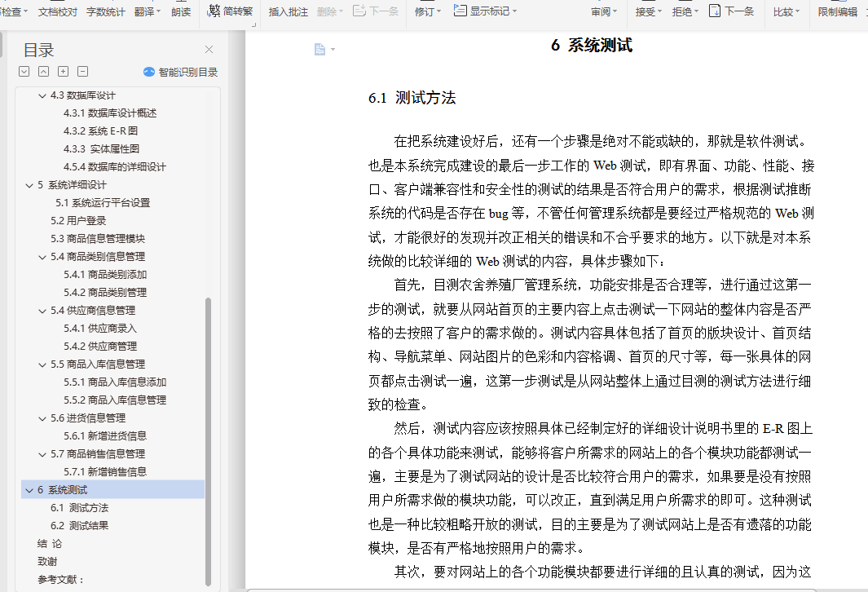Collapse the 4.3 数据库设计 node
Screen dimensions: 868x592
[x=42, y=95]
